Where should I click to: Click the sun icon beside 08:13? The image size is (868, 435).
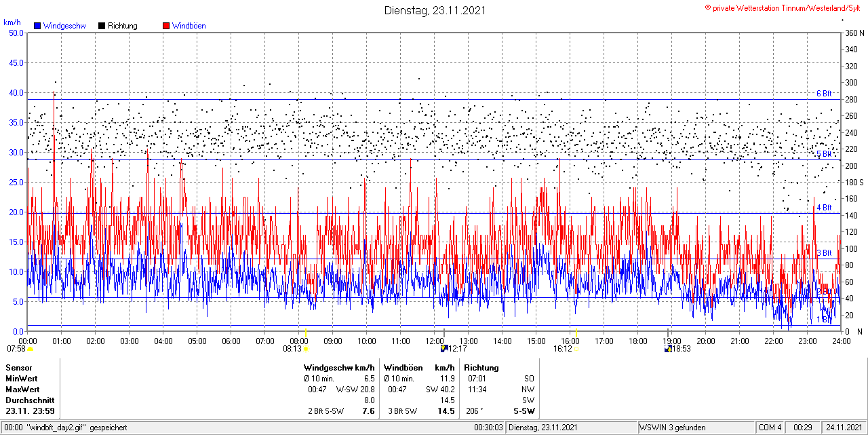pyautogui.click(x=306, y=349)
